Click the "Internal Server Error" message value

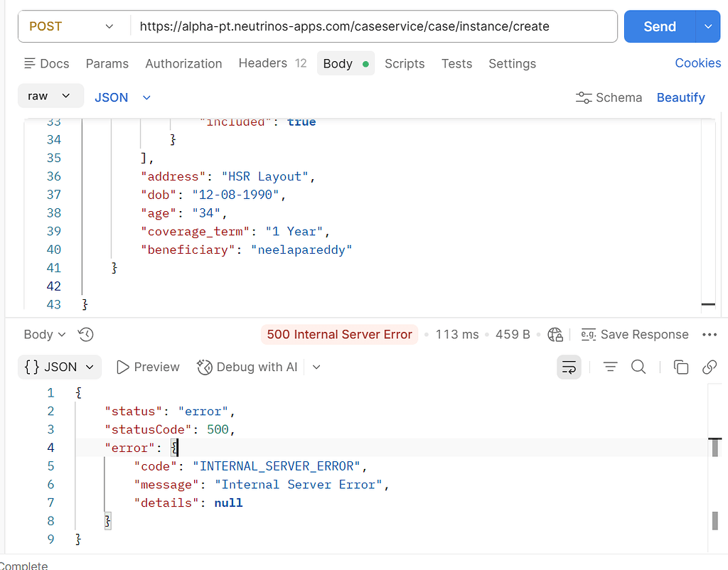pyautogui.click(x=298, y=485)
